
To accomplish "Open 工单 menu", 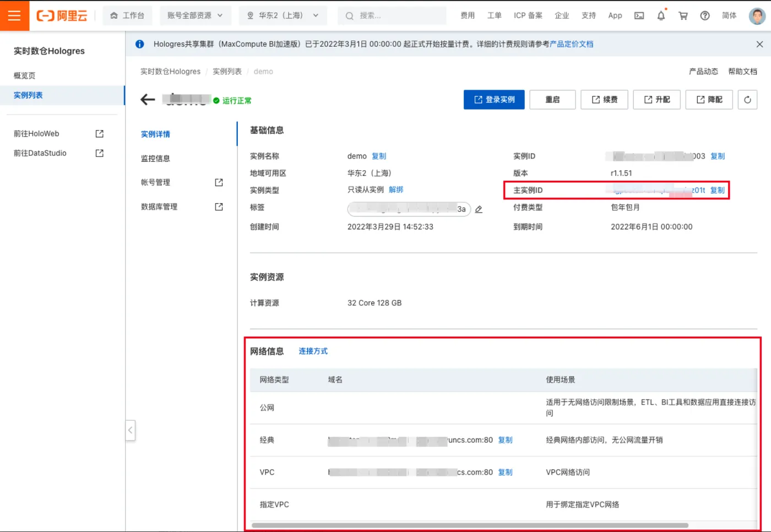I will (495, 15).
